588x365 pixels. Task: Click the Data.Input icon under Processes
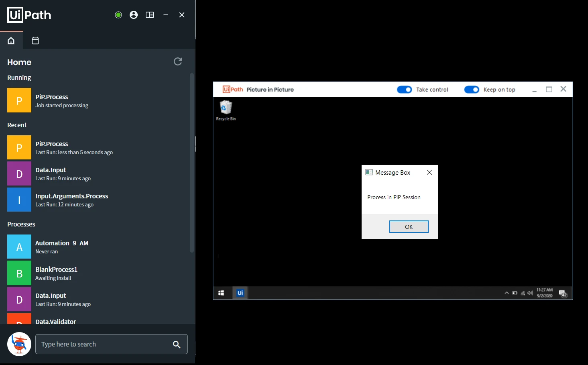point(19,299)
